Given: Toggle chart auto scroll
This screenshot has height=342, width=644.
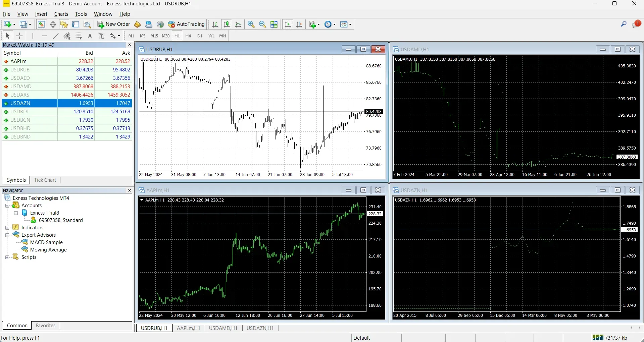Looking at the screenshot, I should pyautogui.click(x=288, y=24).
